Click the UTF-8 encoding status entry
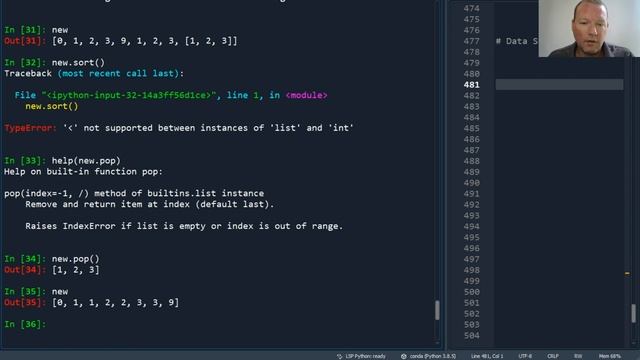Screen dimensions: 640x360 point(525,356)
